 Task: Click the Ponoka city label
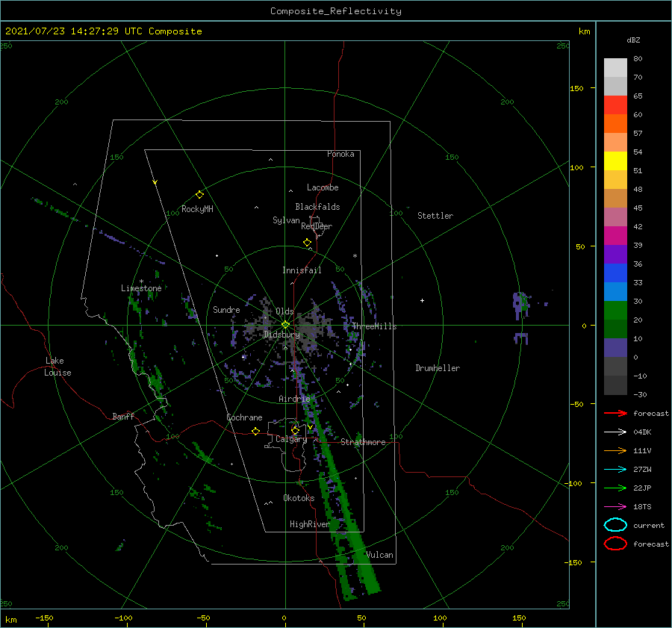click(x=340, y=154)
